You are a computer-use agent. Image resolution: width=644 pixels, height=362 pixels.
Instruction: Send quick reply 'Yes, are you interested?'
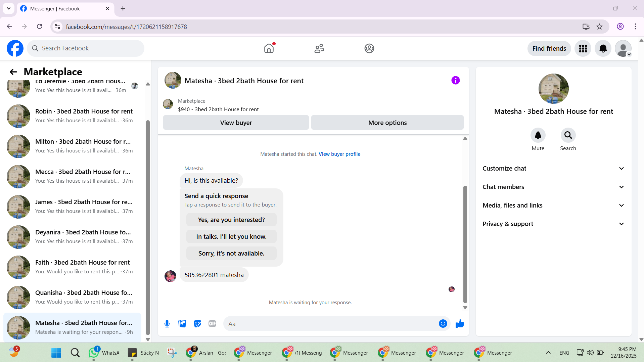(231, 220)
